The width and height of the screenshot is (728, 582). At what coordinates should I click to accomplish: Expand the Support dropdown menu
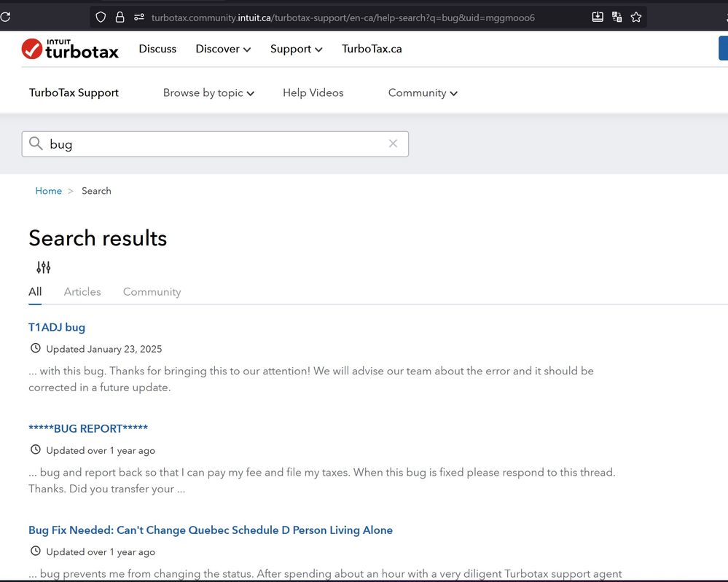click(x=296, y=49)
